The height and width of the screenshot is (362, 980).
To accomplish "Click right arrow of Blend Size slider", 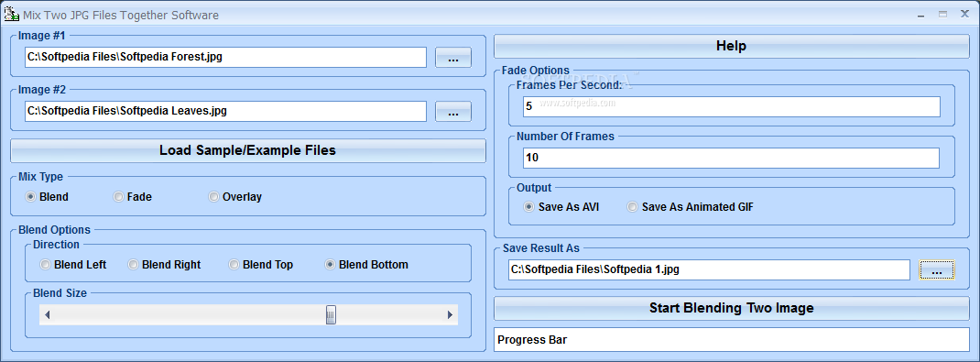I will (x=450, y=315).
